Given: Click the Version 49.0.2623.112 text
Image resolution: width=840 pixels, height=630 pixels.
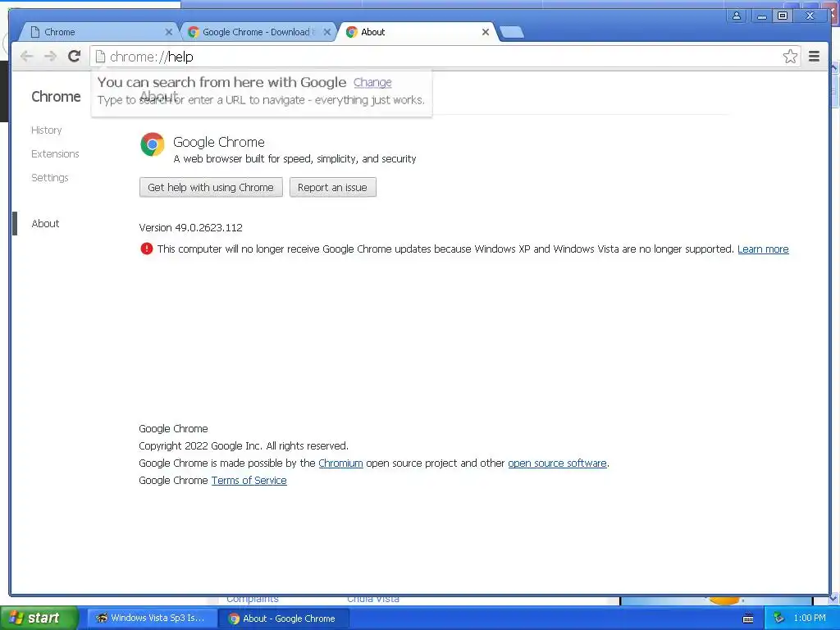Looking at the screenshot, I should 190,228.
